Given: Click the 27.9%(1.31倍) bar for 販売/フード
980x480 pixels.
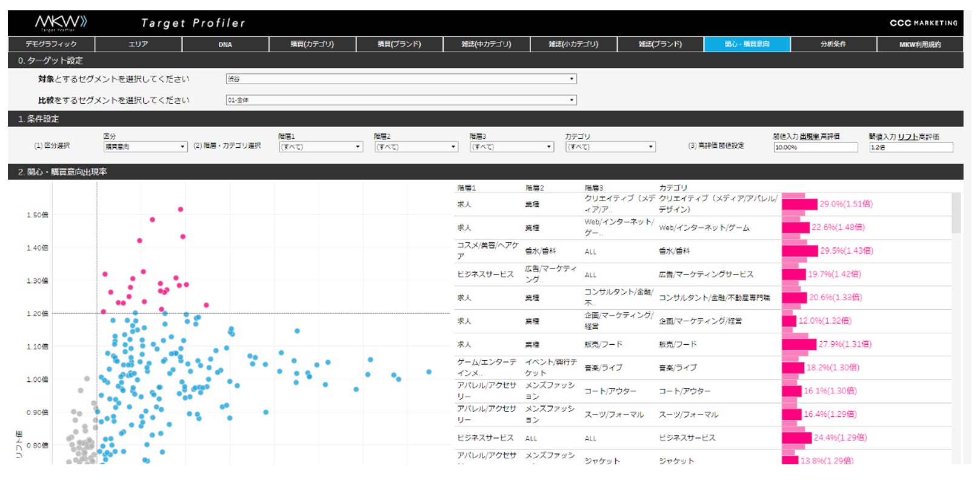Looking at the screenshot, I should 799,344.
